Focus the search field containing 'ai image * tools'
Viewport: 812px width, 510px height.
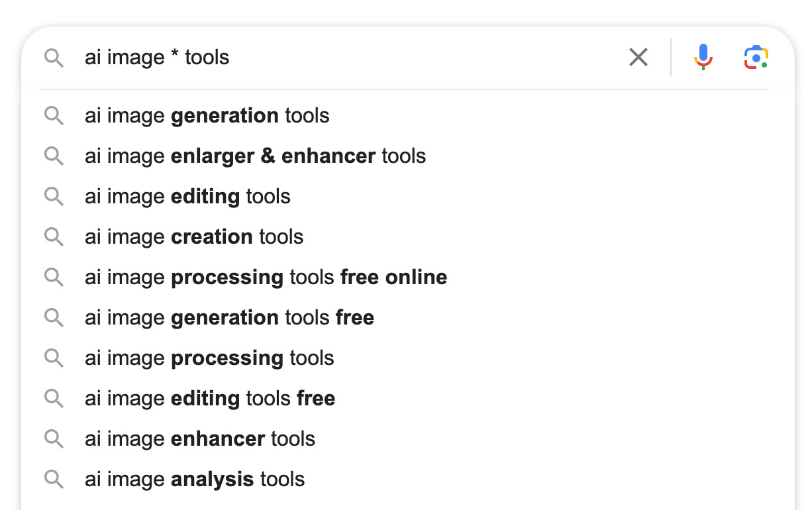pyautogui.click(x=351, y=57)
